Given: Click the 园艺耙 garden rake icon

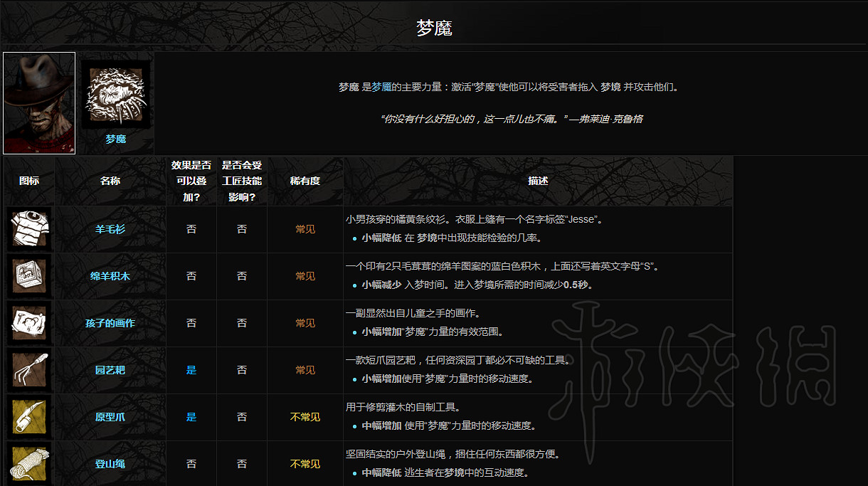Looking at the screenshot, I should (28, 370).
